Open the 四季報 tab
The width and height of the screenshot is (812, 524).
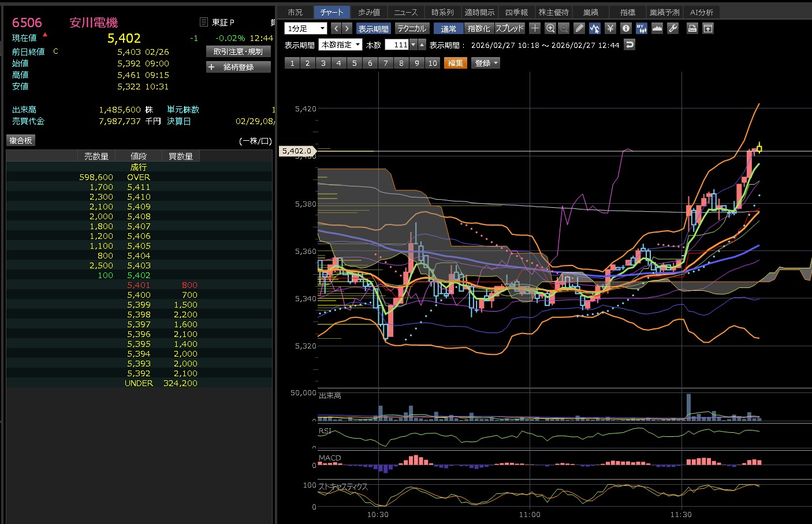(516, 12)
